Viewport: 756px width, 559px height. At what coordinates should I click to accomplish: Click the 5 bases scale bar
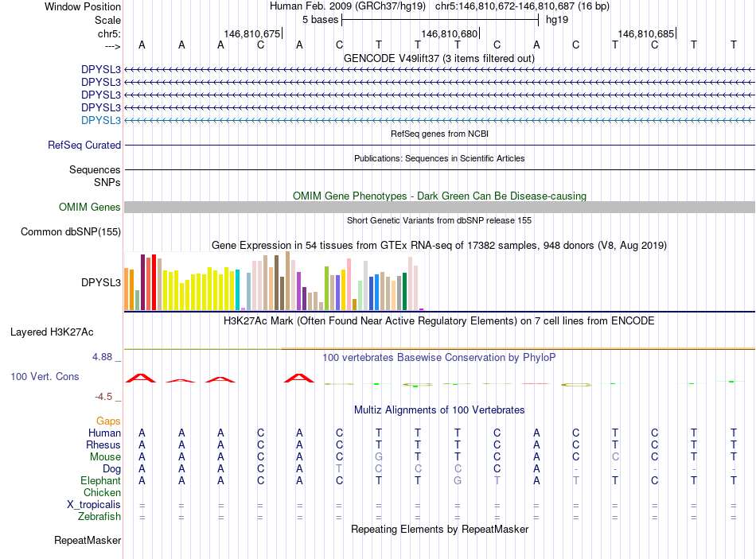[440, 20]
